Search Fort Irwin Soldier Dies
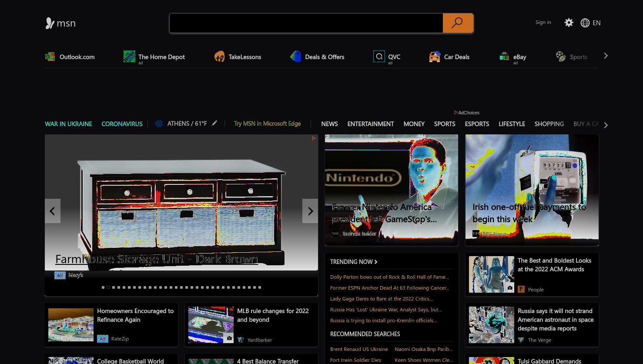This screenshot has width=643, height=364. tap(355, 360)
